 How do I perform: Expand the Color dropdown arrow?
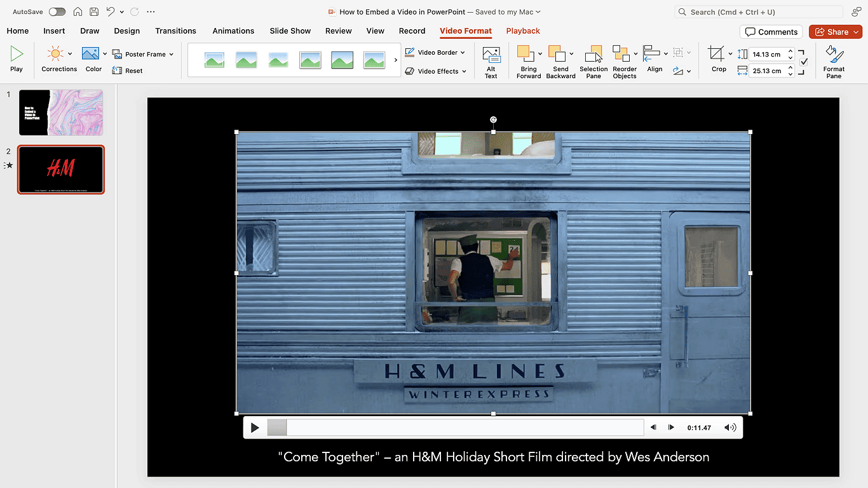click(x=105, y=54)
